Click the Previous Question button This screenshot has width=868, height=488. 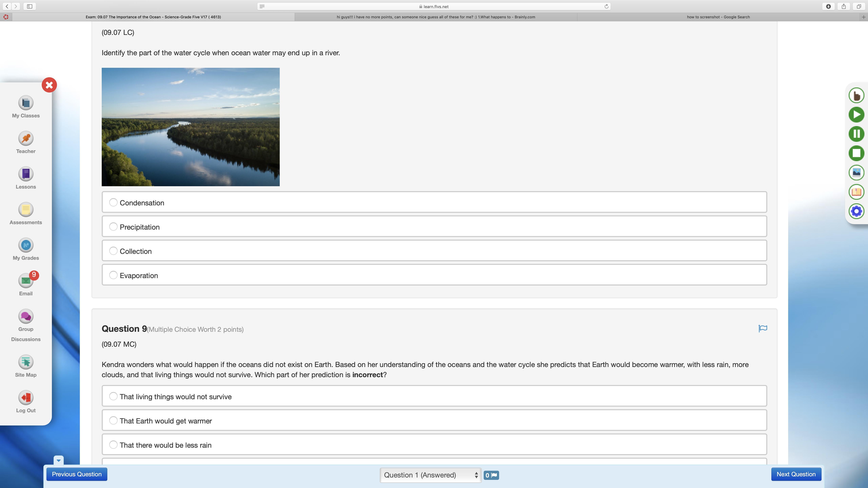pyautogui.click(x=77, y=474)
